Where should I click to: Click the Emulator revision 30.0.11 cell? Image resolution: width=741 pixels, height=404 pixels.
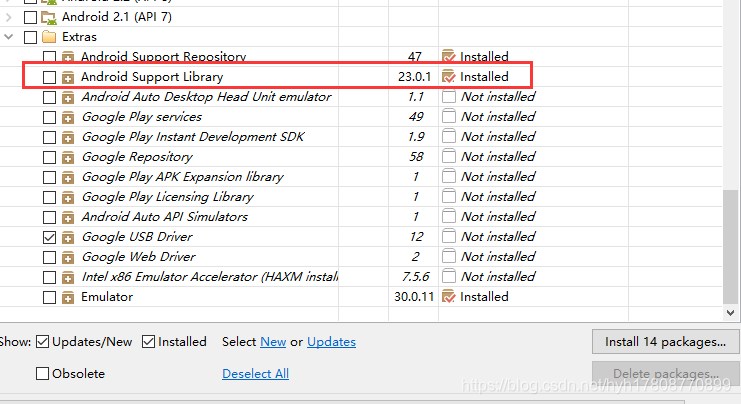click(x=414, y=297)
